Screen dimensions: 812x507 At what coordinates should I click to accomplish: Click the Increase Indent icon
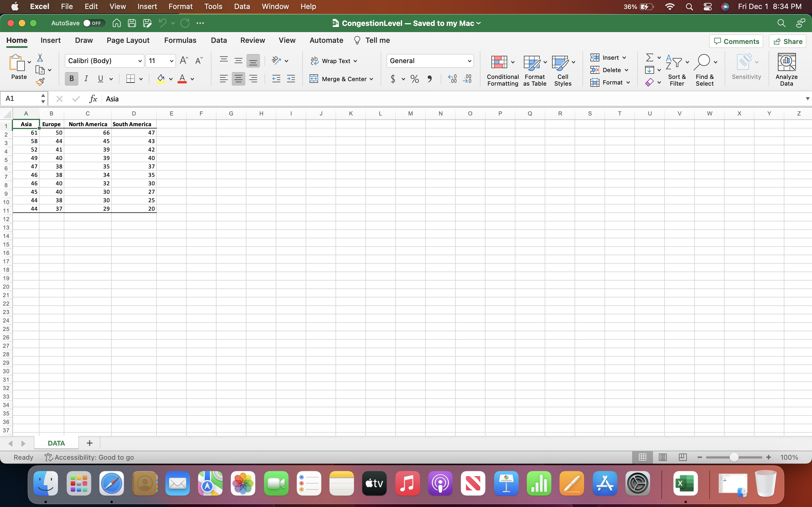(x=291, y=79)
